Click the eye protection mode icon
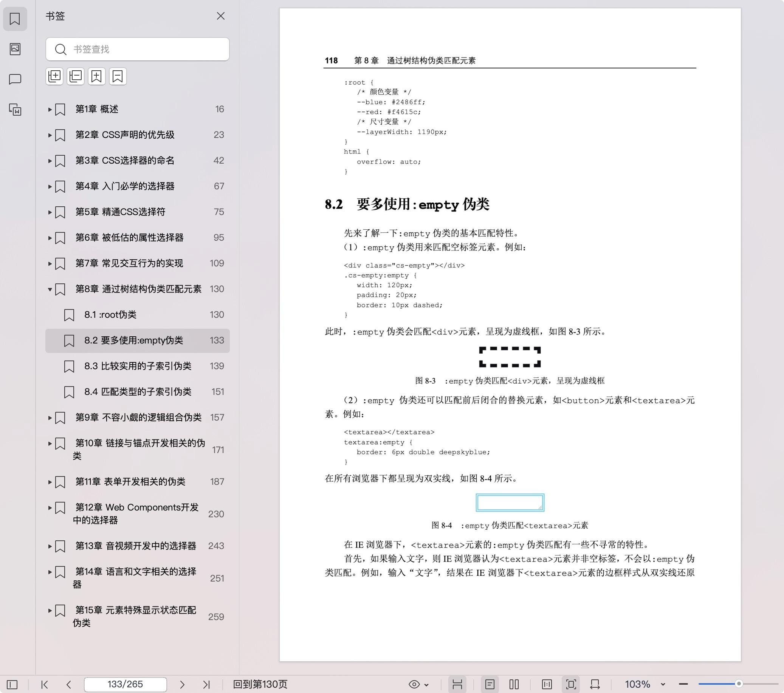This screenshot has height=693, width=784. pyautogui.click(x=414, y=684)
